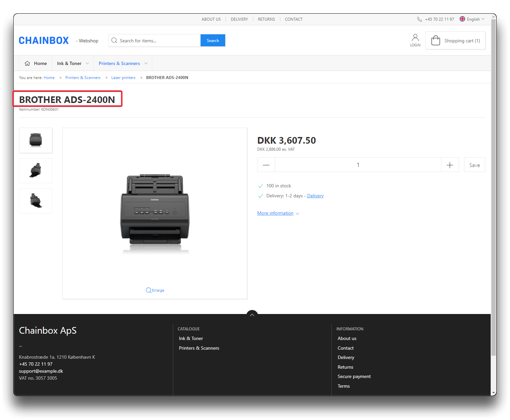Increase quantity with the plus button

(450, 165)
